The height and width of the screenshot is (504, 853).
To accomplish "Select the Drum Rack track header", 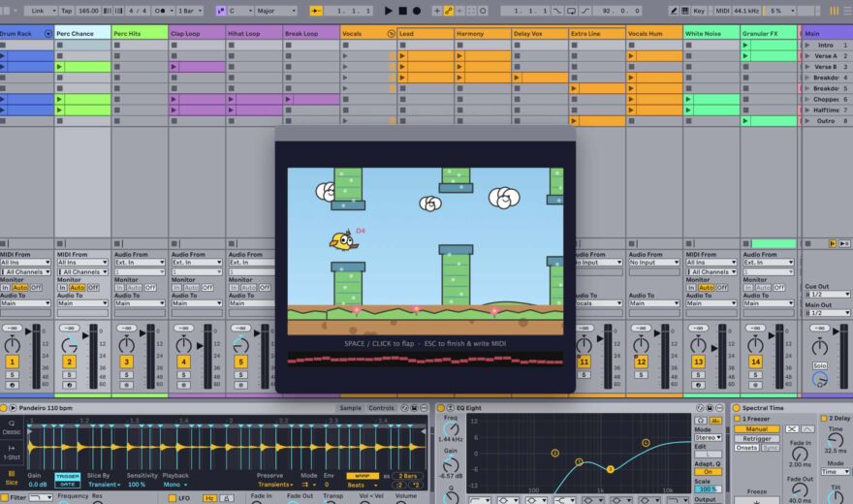I will point(27,33).
